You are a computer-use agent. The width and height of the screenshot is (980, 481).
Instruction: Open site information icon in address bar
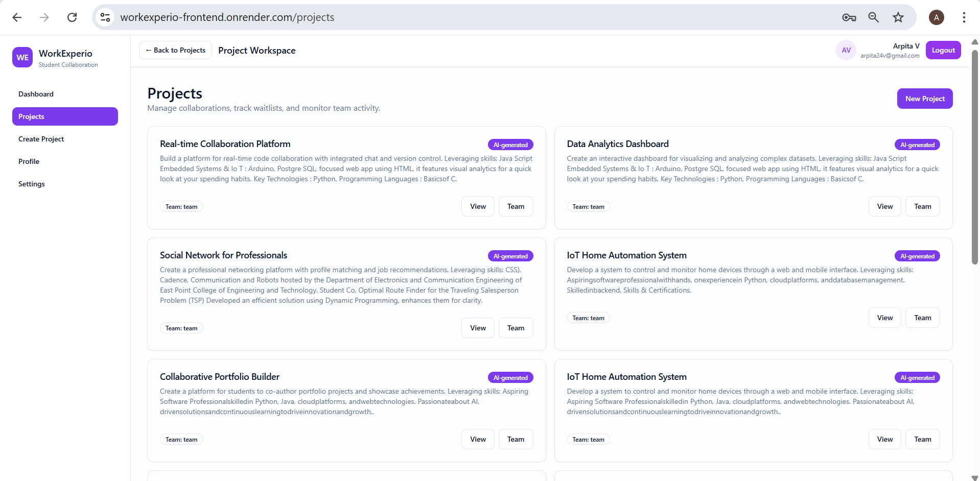pyautogui.click(x=105, y=17)
